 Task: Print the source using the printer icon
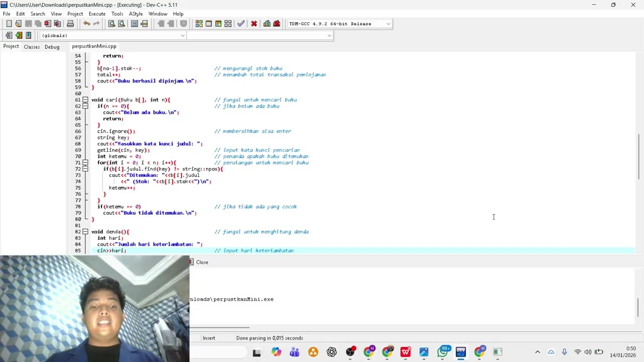tap(70, 24)
